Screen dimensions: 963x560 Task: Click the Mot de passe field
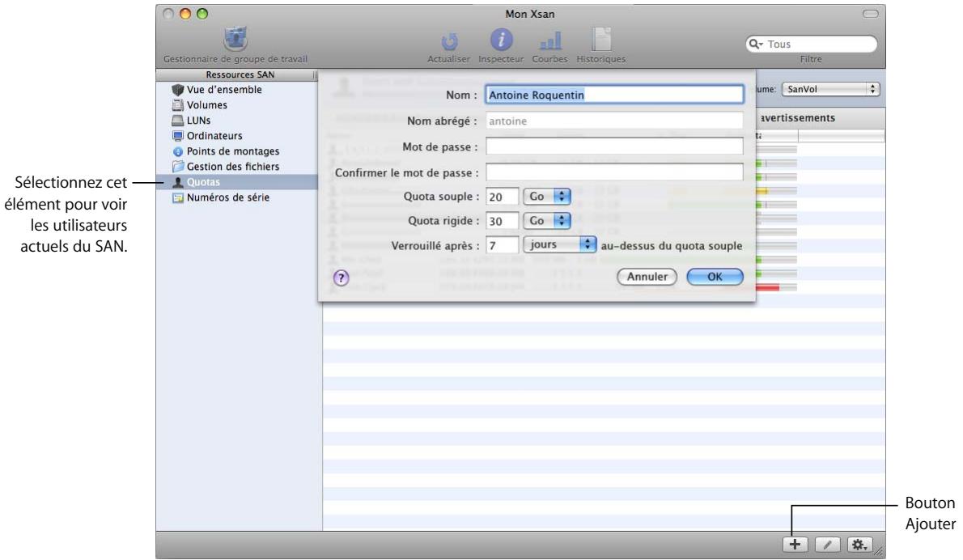pos(614,146)
